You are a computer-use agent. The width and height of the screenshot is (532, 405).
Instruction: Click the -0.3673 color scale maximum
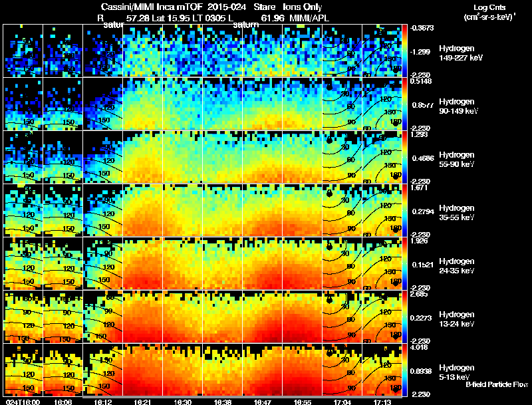pos(422,28)
